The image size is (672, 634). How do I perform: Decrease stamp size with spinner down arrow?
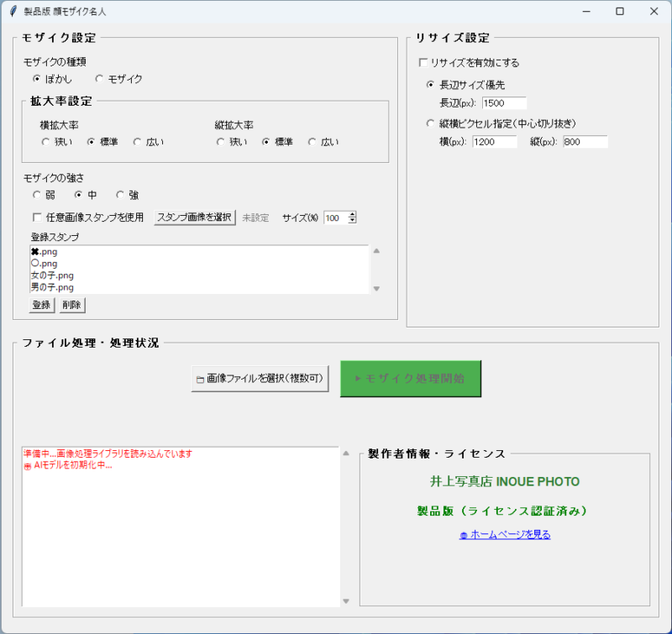(352, 221)
